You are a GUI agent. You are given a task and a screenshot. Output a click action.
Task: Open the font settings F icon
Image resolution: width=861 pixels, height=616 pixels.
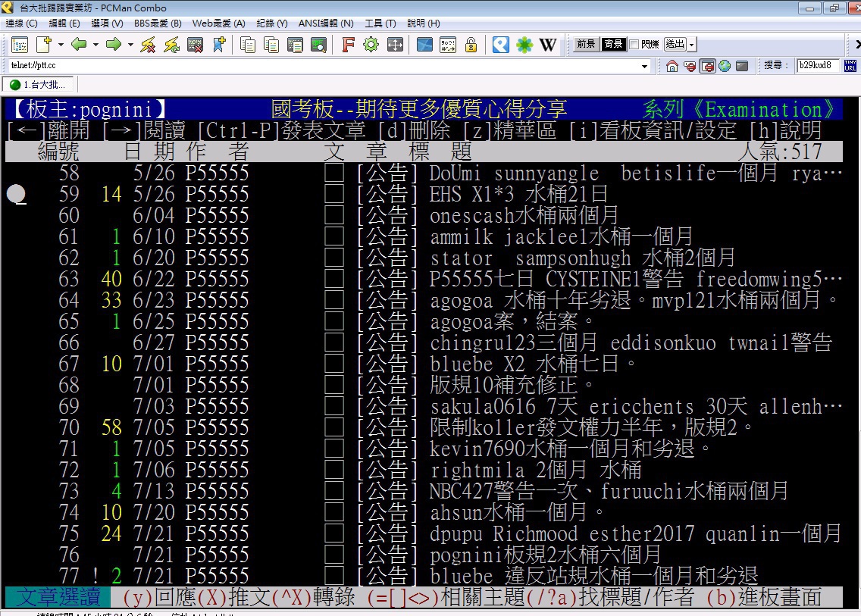pyautogui.click(x=348, y=45)
